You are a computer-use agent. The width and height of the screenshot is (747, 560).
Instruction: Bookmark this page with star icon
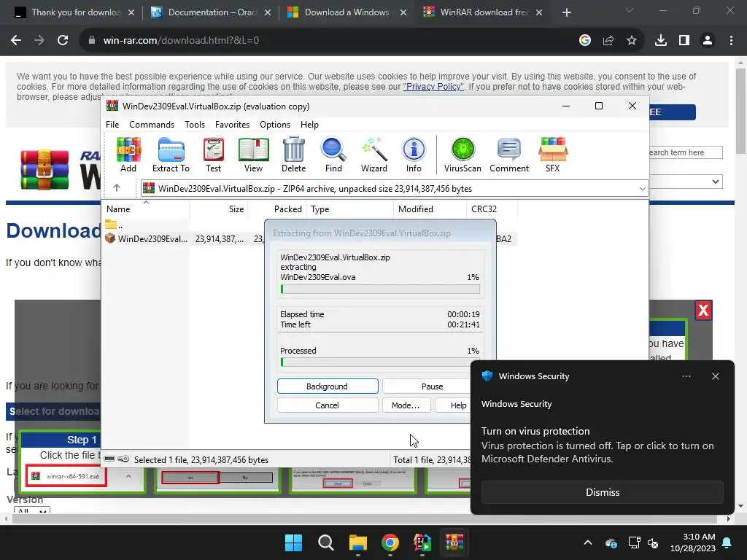point(632,41)
